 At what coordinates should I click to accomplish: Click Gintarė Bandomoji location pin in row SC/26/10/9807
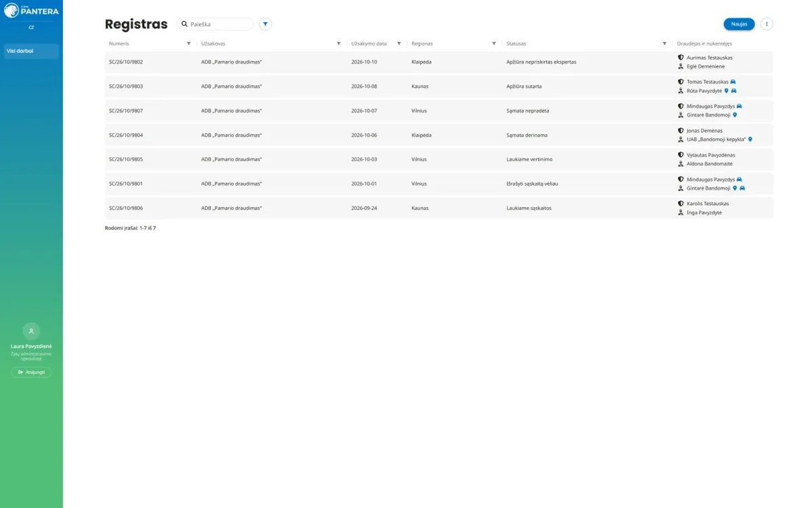[735, 115]
